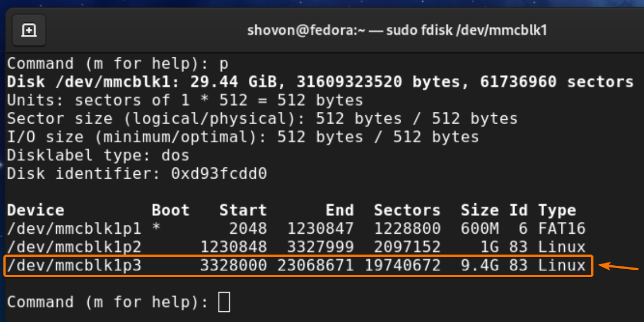This screenshot has width=644, height=322.
Task: Click the 'Start' column header
Action: pos(243,210)
